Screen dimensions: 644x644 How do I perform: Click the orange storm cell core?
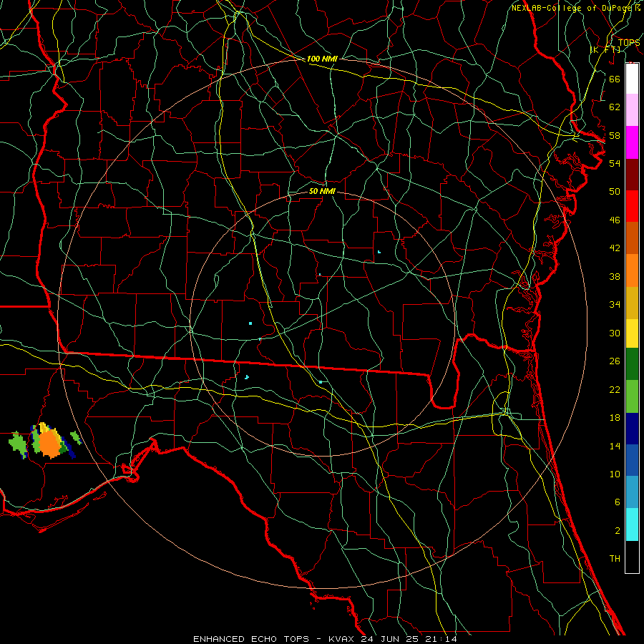pyautogui.click(x=49, y=443)
